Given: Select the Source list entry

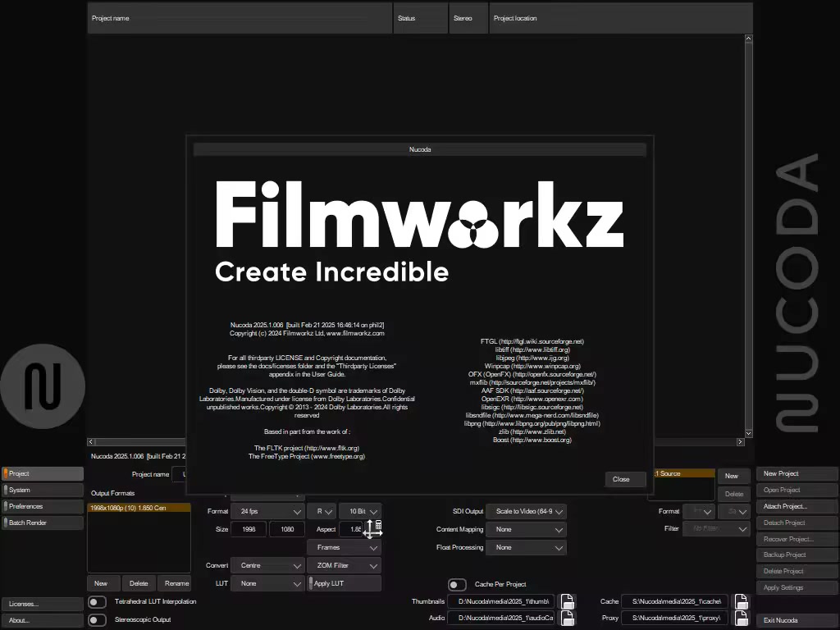Looking at the screenshot, I should (684, 473).
